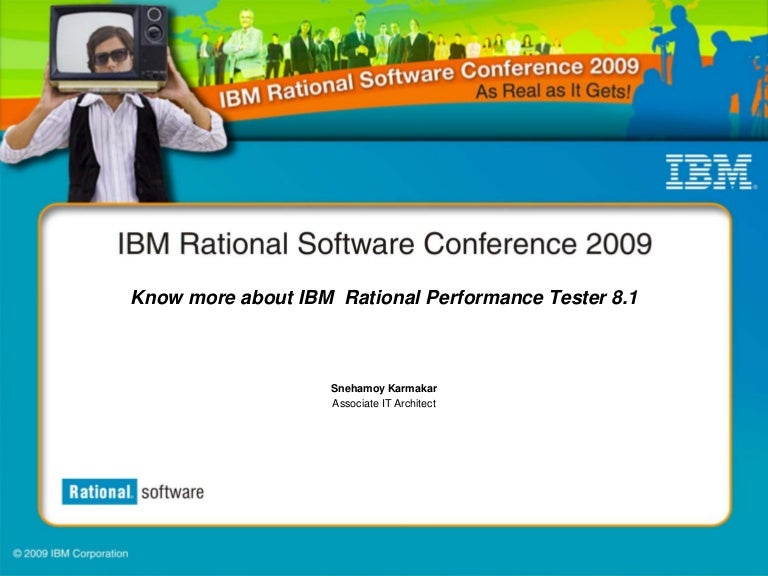Select the presenter name 'Snehamoy Karmakar'
This screenshot has height=576, width=768.
384,388
